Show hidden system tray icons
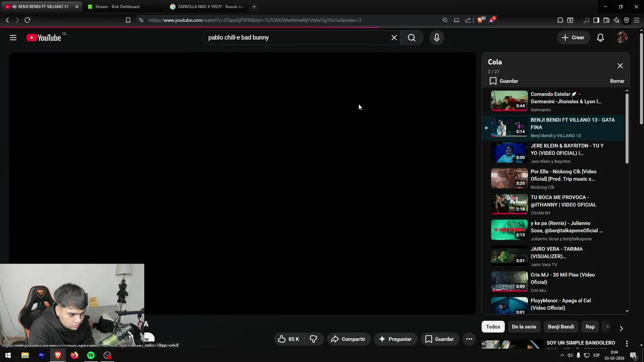644x362 pixels. [562, 355]
